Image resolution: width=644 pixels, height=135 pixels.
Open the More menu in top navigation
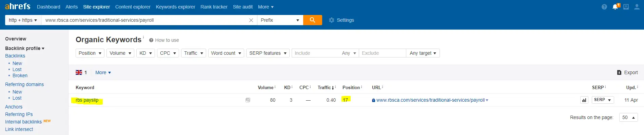pos(266,7)
